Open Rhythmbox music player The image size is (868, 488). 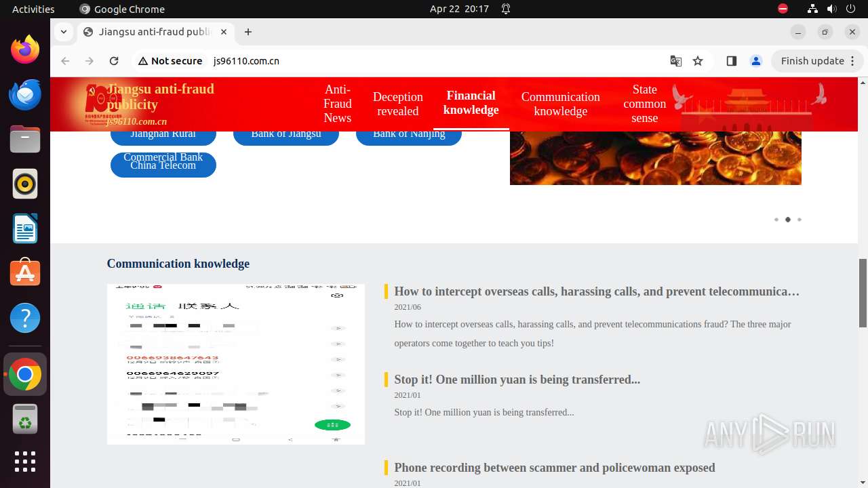25,184
